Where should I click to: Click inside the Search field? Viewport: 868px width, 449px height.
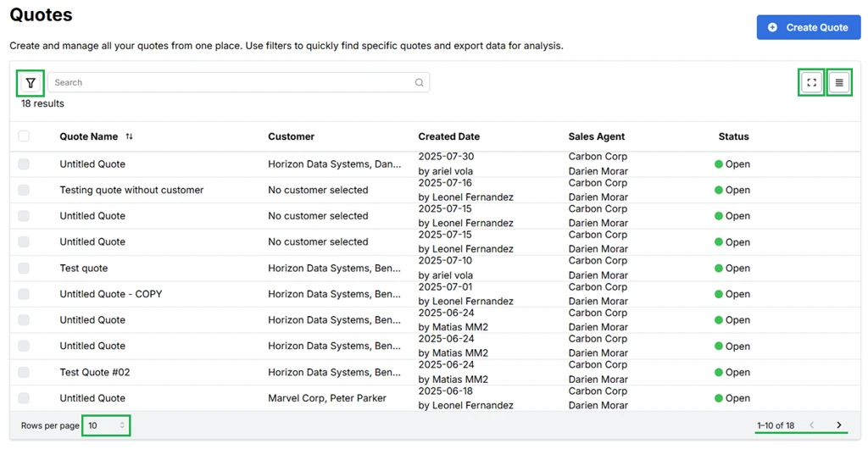(229, 83)
